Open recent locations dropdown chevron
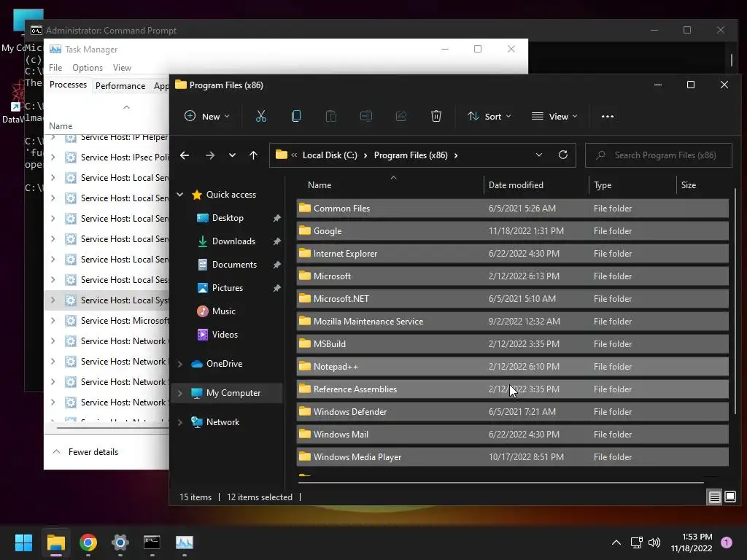Viewport: 747px width, 560px height. (x=232, y=155)
